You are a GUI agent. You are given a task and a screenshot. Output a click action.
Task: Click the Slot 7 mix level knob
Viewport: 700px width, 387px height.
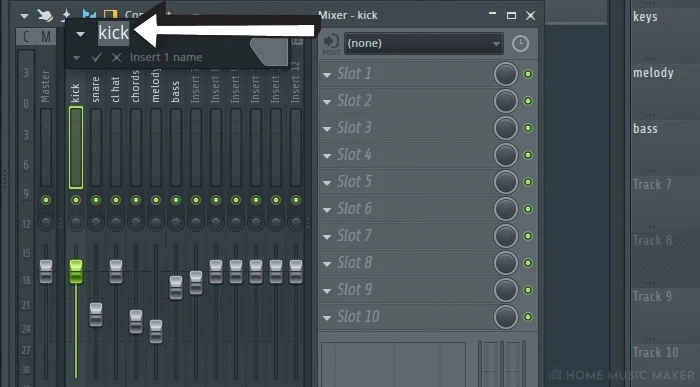(506, 236)
